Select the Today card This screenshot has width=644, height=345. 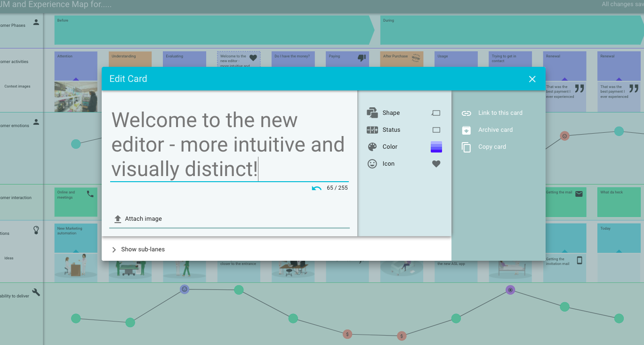(x=619, y=238)
